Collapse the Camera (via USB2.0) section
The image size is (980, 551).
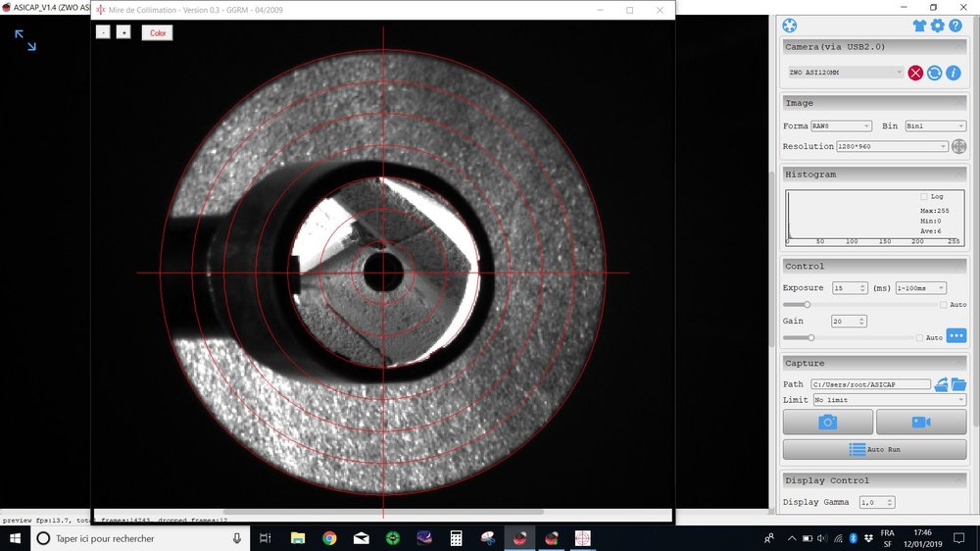(x=874, y=47)
